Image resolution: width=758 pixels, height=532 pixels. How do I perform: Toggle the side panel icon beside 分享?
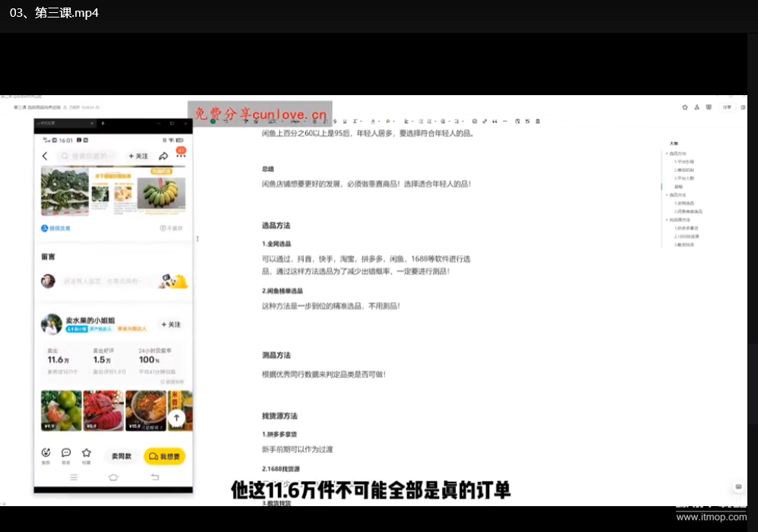point(743,107)
